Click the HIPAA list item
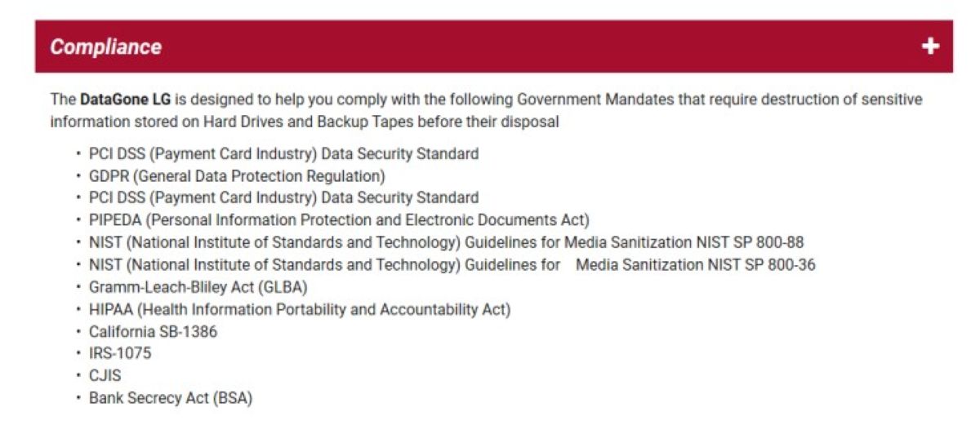Image resolution: width=980 pixels, height=425 pixels. click(x=300, y=309)
